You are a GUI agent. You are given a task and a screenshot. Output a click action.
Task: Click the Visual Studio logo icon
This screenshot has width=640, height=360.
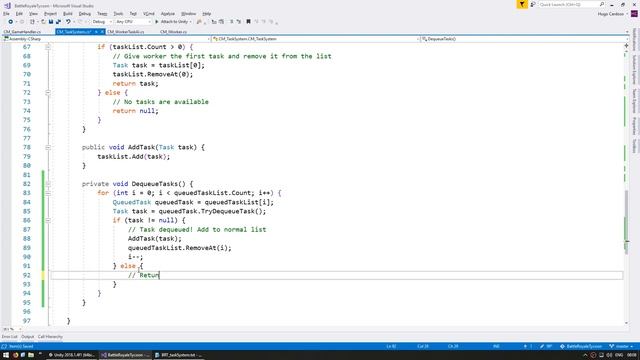(x=7, y=5)
